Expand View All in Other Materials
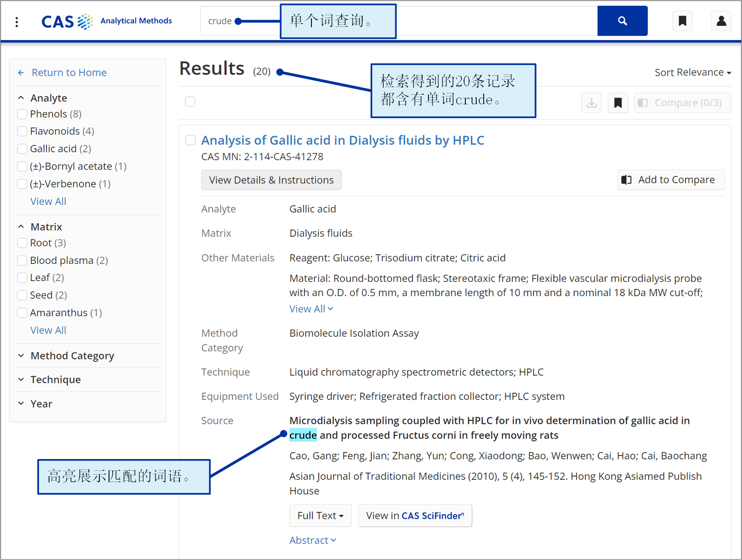 (311, 309)
